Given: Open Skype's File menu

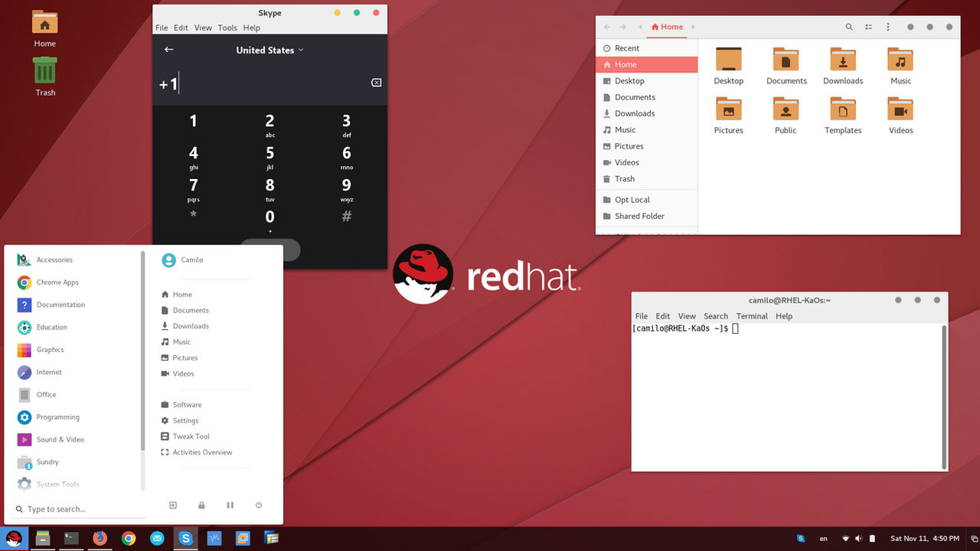Looking at the screenshot, I should coord(162,28).
